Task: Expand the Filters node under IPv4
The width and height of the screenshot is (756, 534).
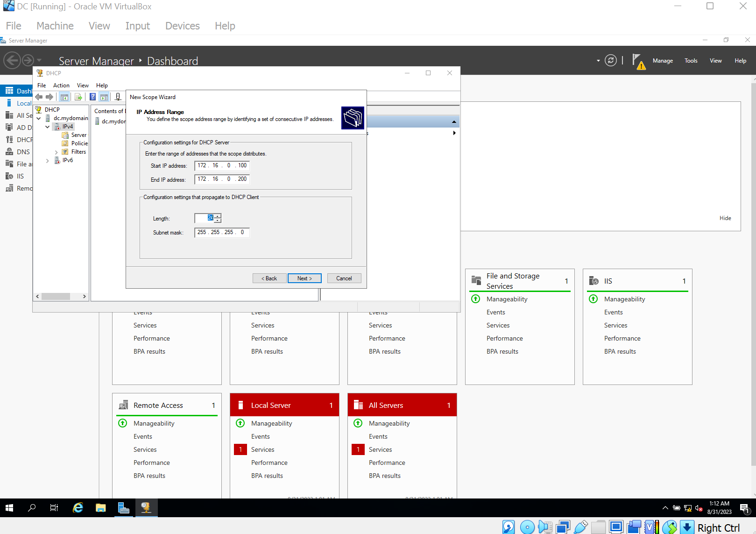Action: (56, 152)
